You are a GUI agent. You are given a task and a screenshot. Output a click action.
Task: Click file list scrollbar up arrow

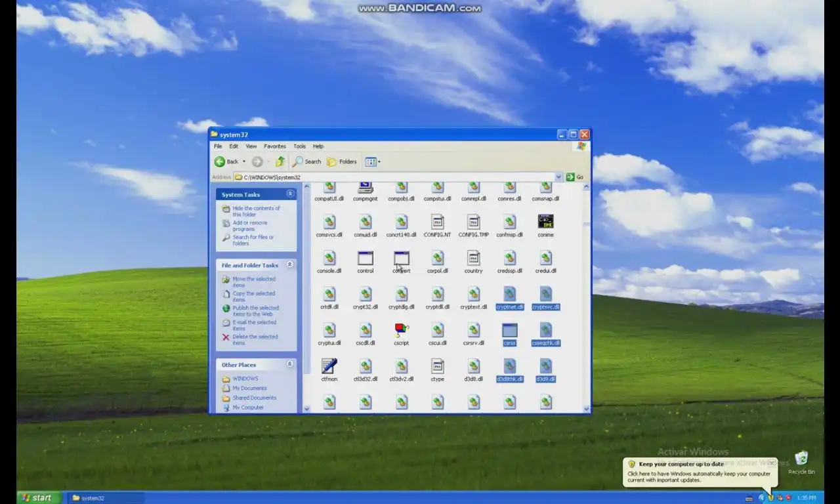pos(586,187)
